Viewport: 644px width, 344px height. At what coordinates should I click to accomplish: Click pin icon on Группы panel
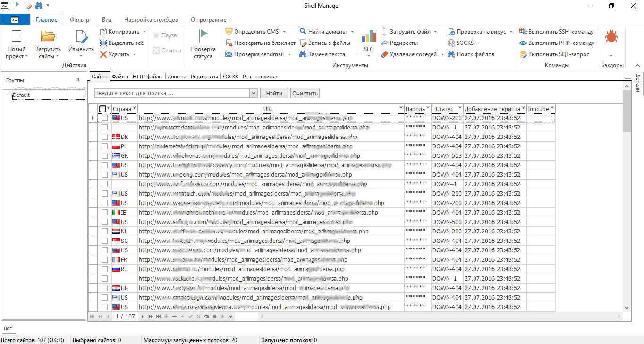pyautogui.click(x=78, y=80)
